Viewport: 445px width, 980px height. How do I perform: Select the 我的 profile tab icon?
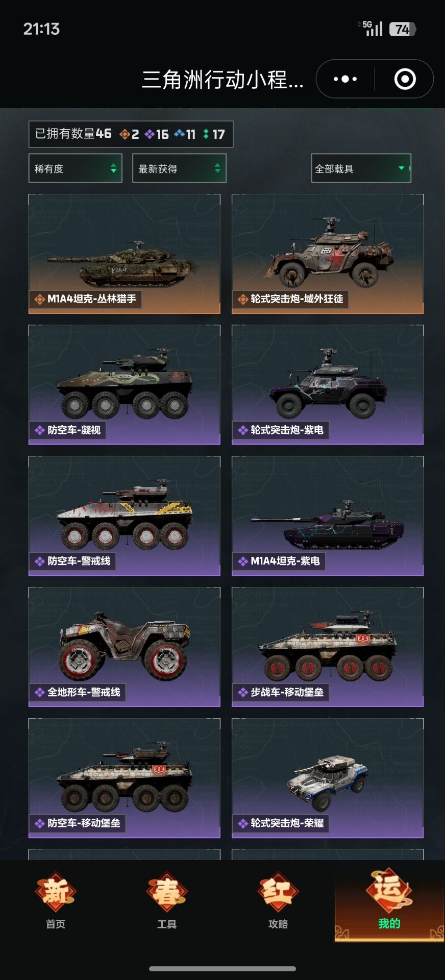389,889
